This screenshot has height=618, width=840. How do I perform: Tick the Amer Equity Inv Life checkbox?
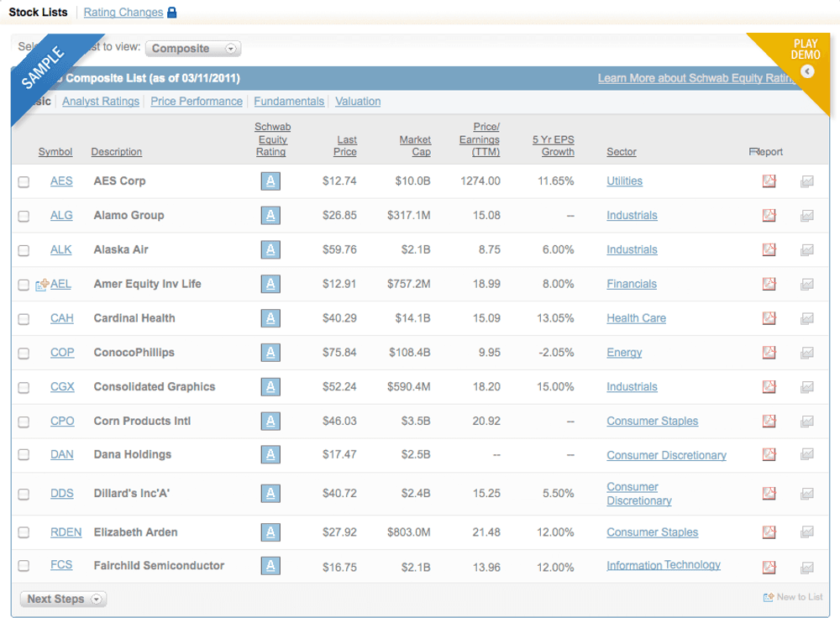pyautogui.click(x=24, y=285)
